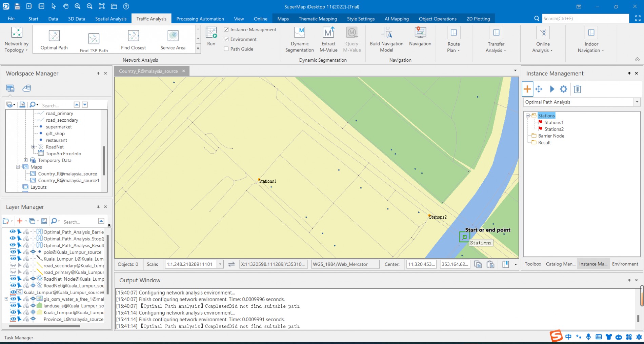Run the network analysis

(x=211, y=37)
